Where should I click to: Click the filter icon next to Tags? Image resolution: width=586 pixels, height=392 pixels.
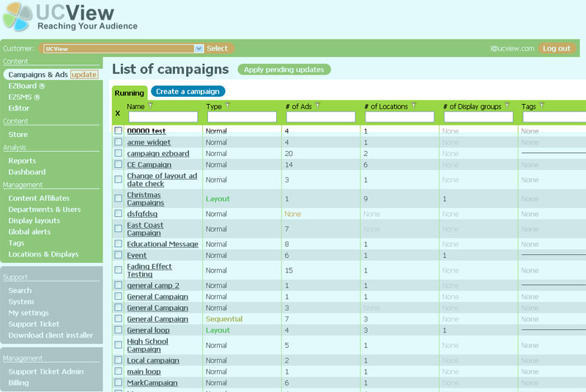coord(542,106)
